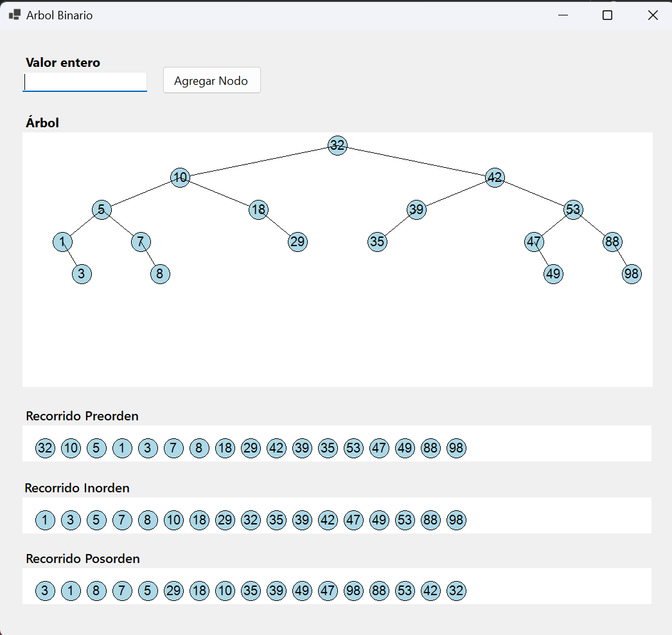Click node 39 in the tree diagram
Image resolution: width=672 pixels, height=635 pixels.
pyautogui.click(x=416, y=210)
